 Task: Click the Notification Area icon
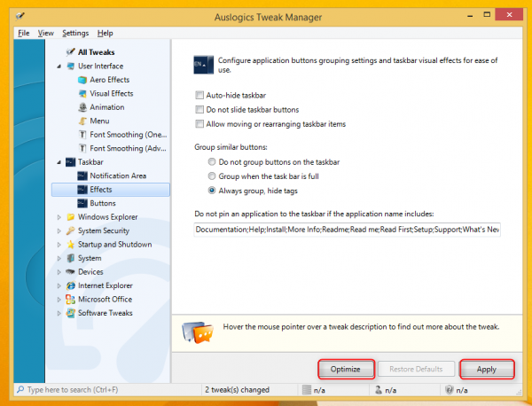click(x=82, y=176)
